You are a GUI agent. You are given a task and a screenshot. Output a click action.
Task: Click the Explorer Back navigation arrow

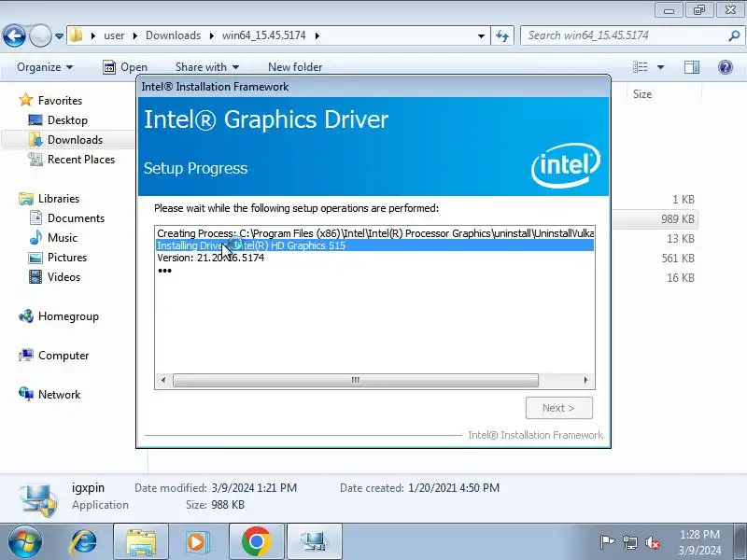pyautogui.click(x=14, y=35)
